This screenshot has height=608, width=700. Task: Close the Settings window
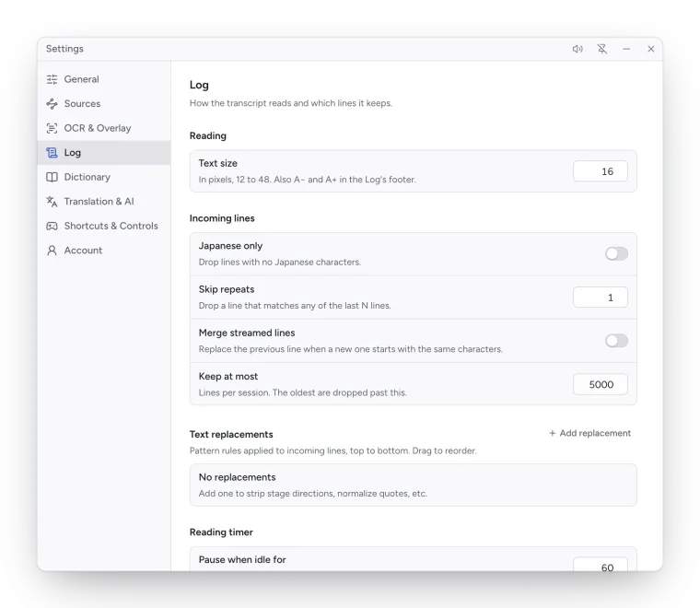(651, 49)
